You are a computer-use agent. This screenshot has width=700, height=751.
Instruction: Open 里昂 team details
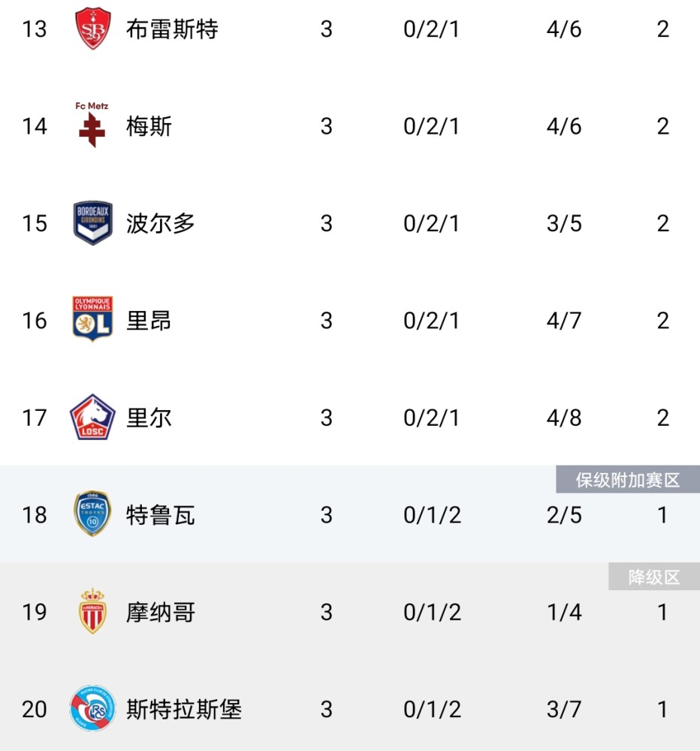[x=149, y=321]
